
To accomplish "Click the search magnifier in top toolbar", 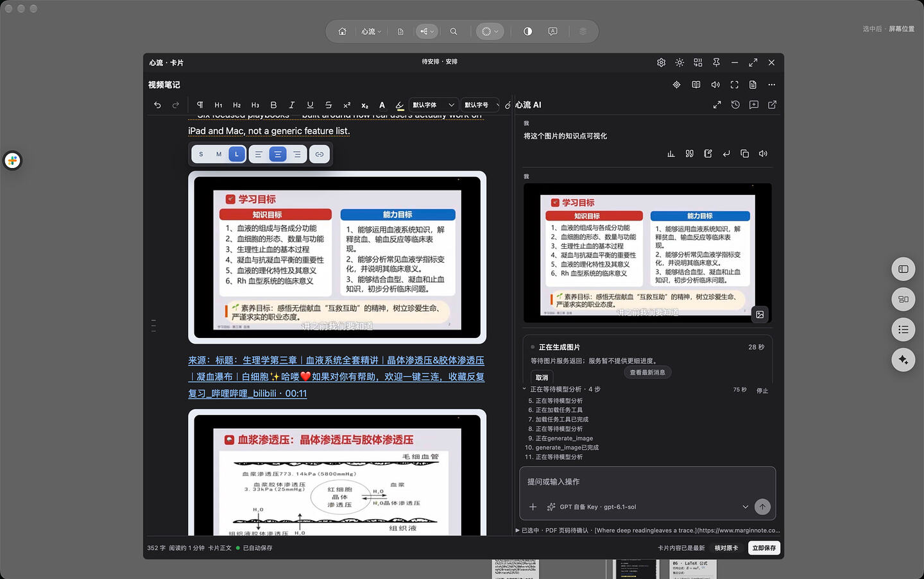I will [x=454, y=31].
